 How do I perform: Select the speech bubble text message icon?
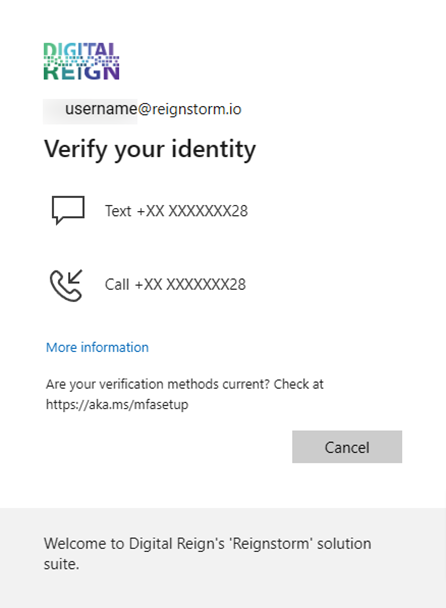(68, 210)
